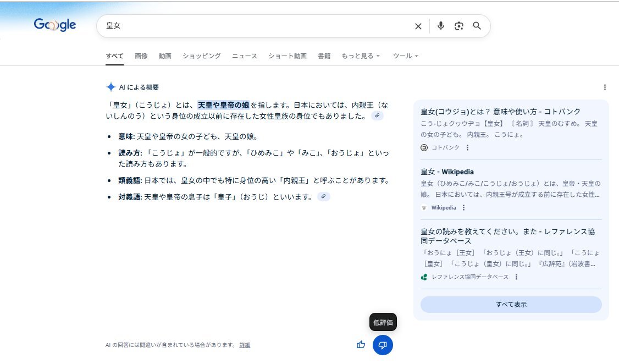Image resolution: width=619 pixels, height=364 pixels.
Task: Switch to the 画像 tab
Action: pos(141,56)
